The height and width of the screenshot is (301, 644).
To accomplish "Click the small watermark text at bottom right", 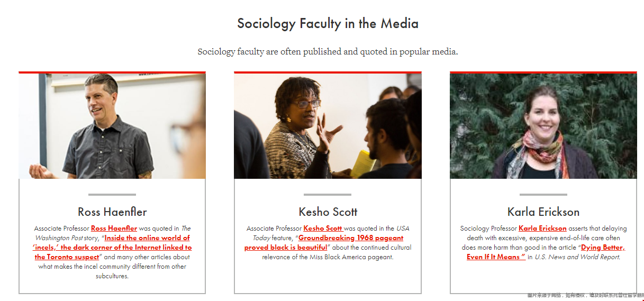I will 585,295.
